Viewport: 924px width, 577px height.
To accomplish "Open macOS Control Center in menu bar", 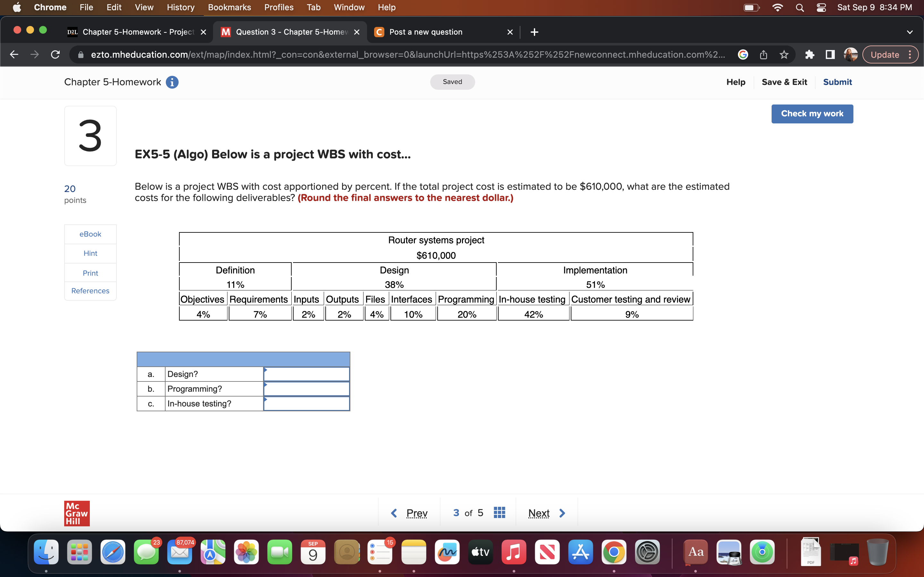I will coord(821,8).
